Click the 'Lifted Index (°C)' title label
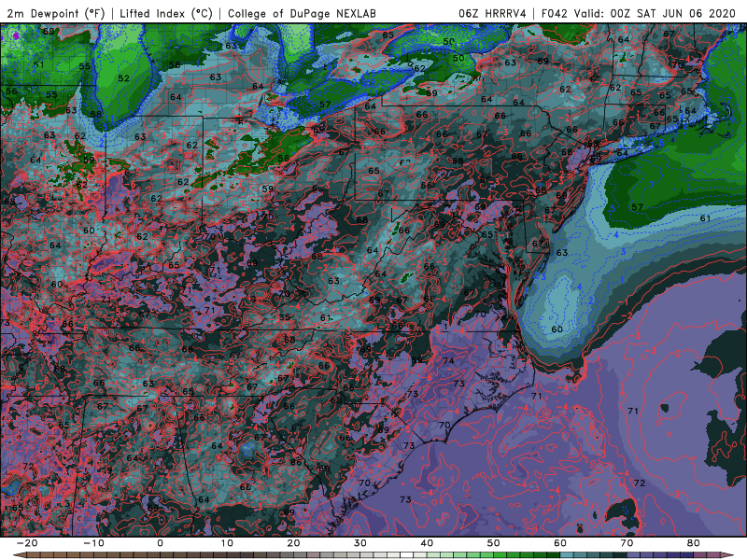The width and height of the screenshot is (747, 560). pos(166,14)
